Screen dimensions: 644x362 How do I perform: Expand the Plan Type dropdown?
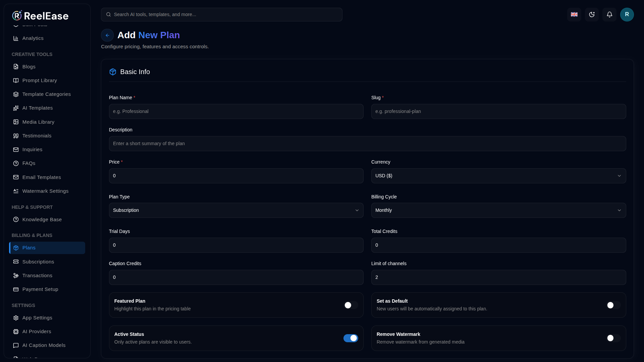point(236,210)
